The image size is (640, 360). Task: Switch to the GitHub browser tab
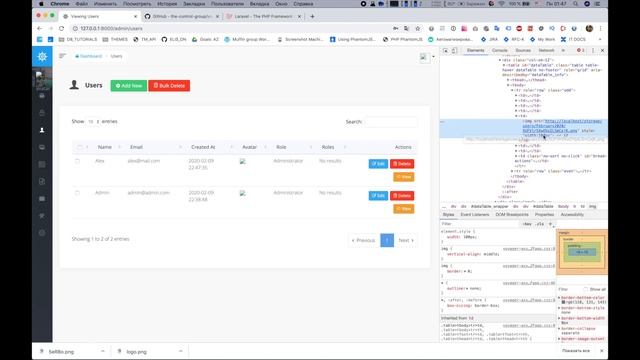click(x=182, y=16)
